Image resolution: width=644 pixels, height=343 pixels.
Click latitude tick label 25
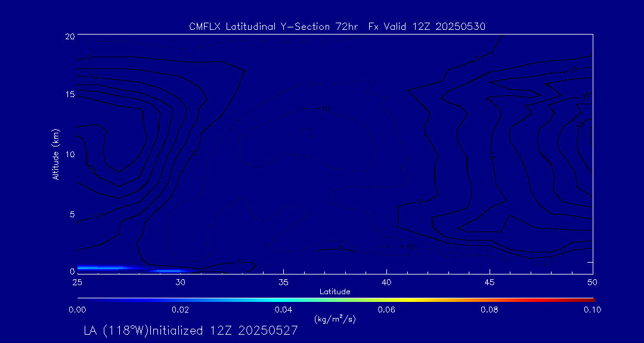[x=77, y=282]
